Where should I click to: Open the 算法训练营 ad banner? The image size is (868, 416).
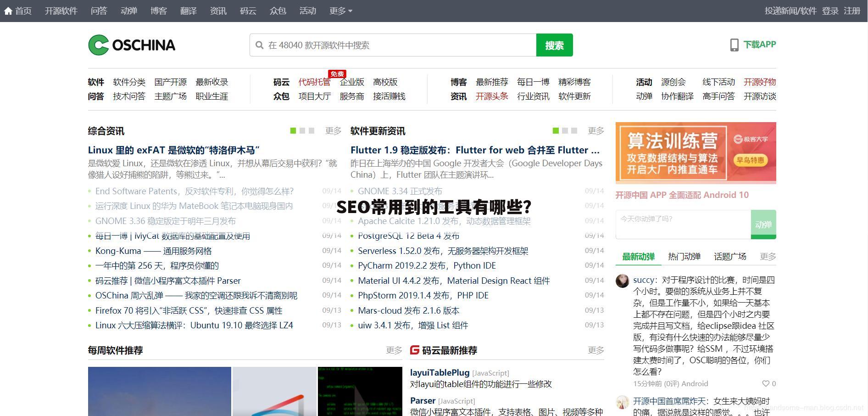696,153
